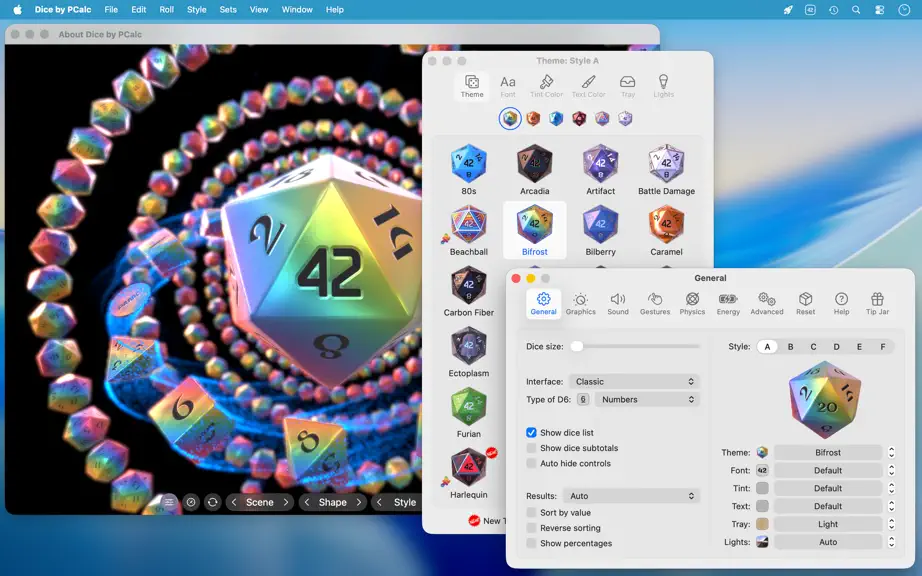The width and height of the screenshot is (922, 576).
Task: Open the Graphics preferences tab
Action: pos(580,303)
